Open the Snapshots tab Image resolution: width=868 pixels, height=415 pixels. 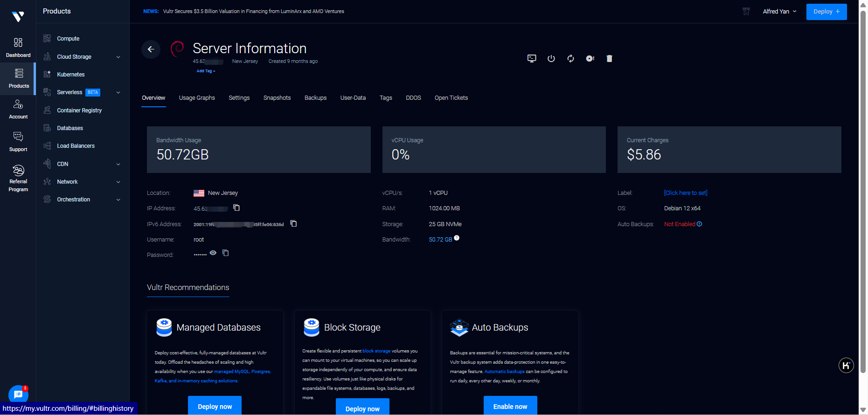[277, 98]
